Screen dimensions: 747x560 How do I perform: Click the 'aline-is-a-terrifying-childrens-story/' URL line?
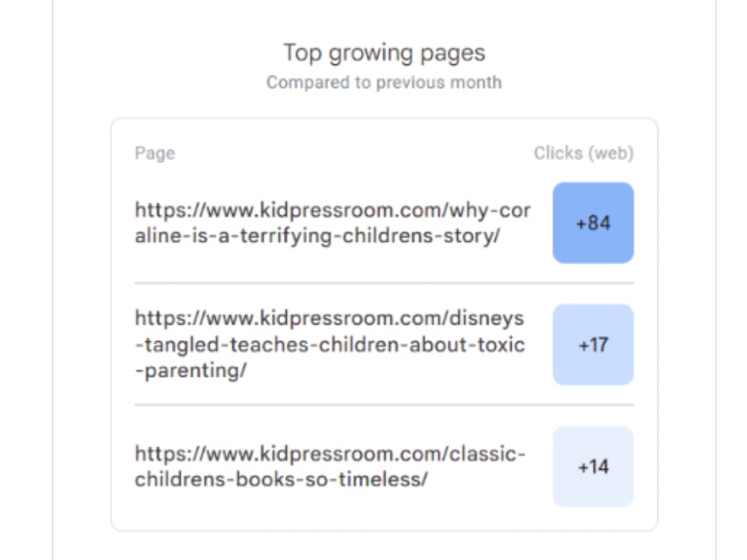[x=317, y=236]
